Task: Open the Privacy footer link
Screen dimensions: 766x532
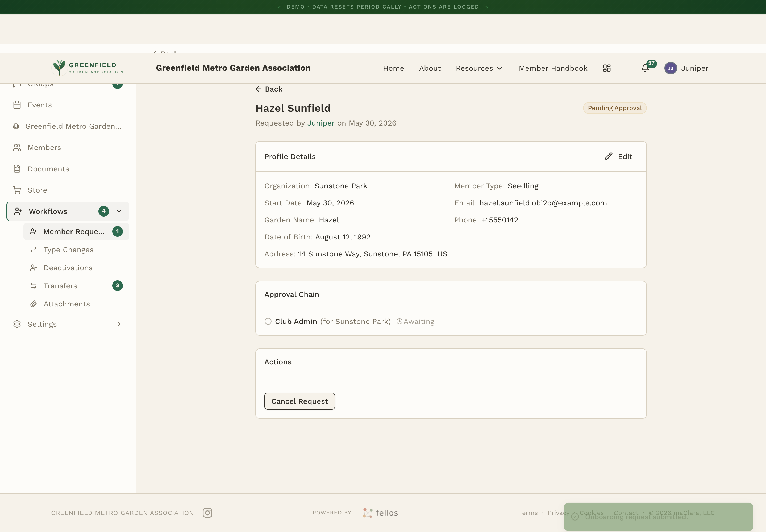Action: (559, 513)
